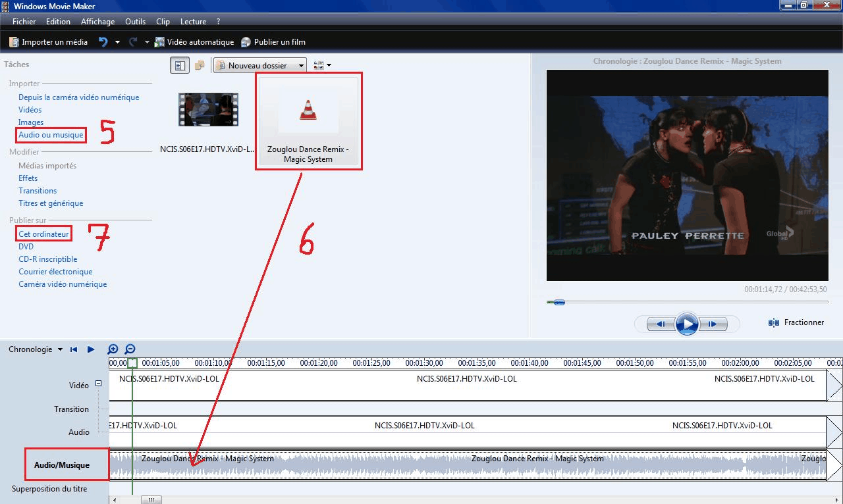Open the Lecture menu
This screenshot has width=843, height=504.
193,21
